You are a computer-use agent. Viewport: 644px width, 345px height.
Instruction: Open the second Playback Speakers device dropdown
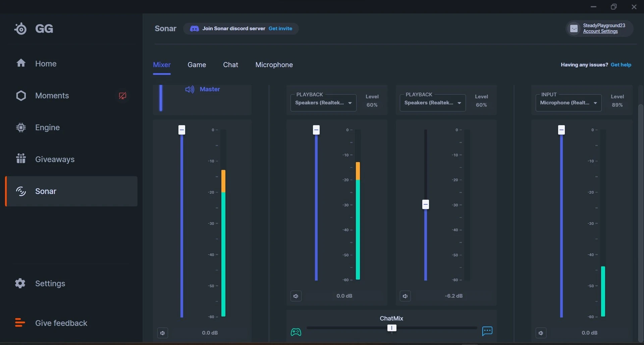click(x=433, y=103)
